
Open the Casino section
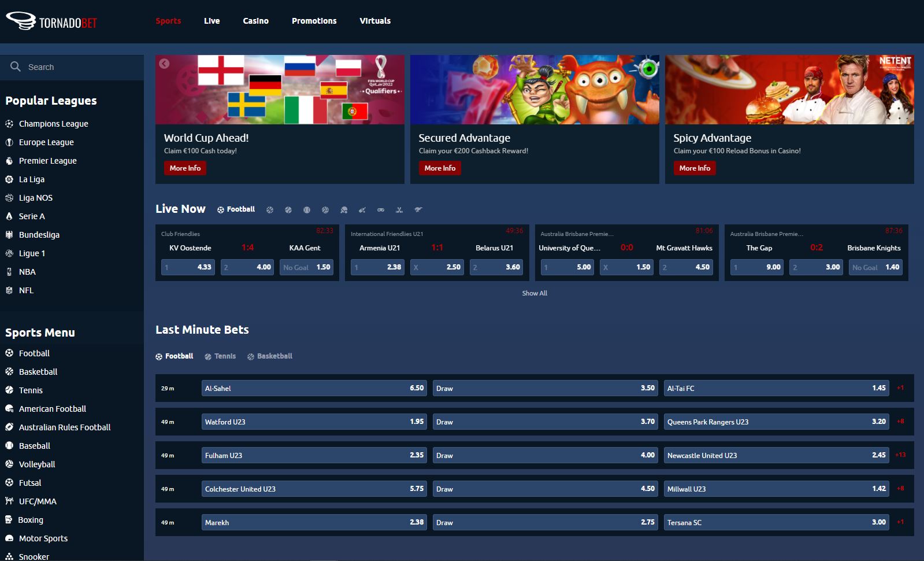pos(255,21)
